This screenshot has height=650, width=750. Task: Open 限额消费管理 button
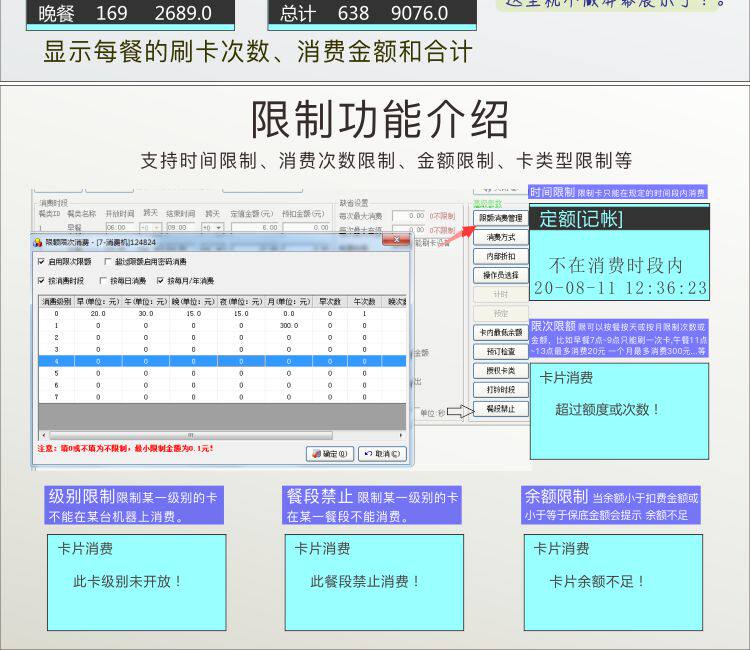click(x=501, y=218)
